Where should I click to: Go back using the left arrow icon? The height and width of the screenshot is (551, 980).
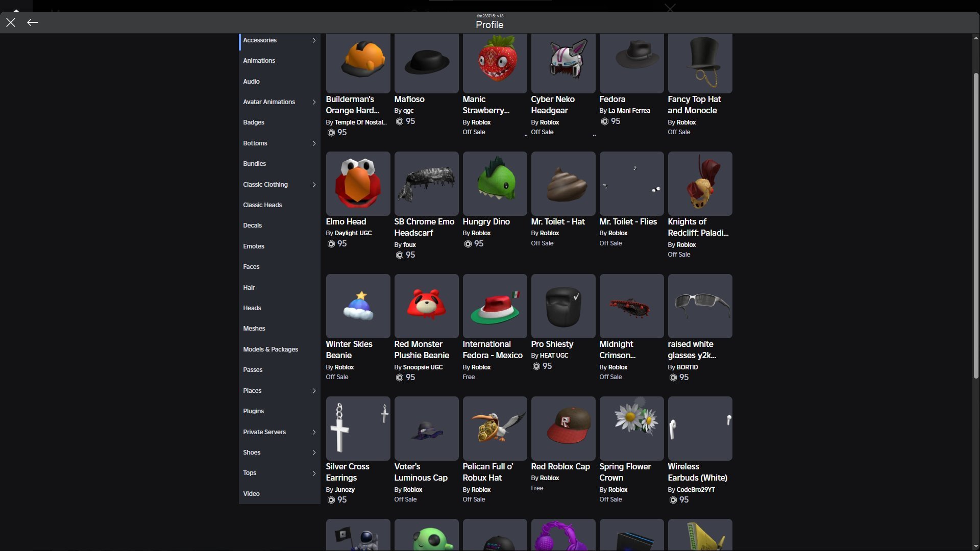[33, 22]
